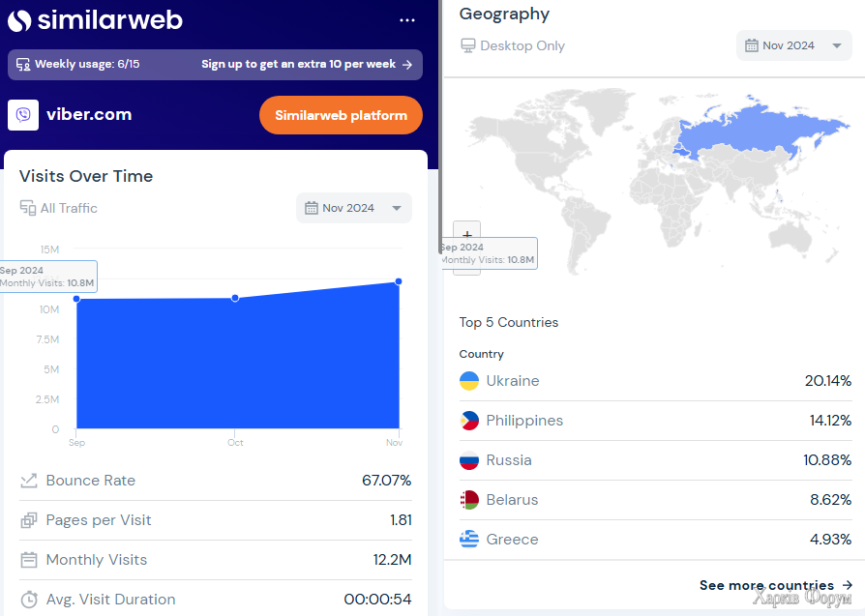Open the Similarweb platform button

tap(341, 115)
